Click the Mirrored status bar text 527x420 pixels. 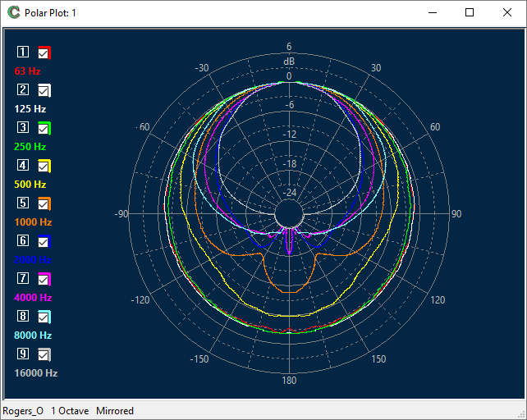pos(114,411)
